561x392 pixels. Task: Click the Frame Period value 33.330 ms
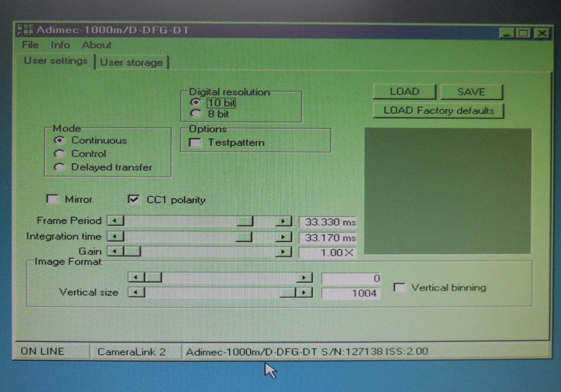(x=328, y=222)
